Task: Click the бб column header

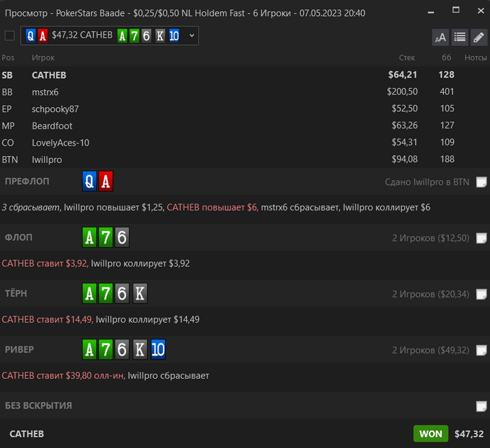Action: (x=447, y=58)
